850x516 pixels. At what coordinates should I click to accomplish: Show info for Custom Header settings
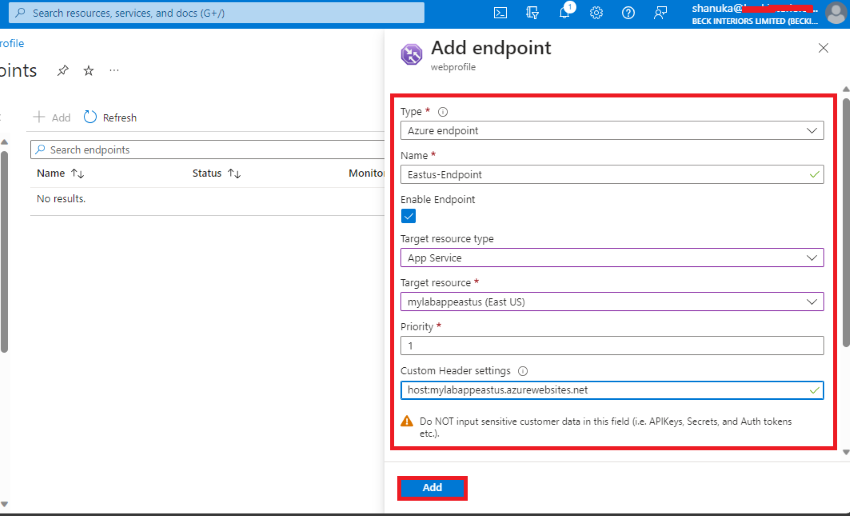523,371
